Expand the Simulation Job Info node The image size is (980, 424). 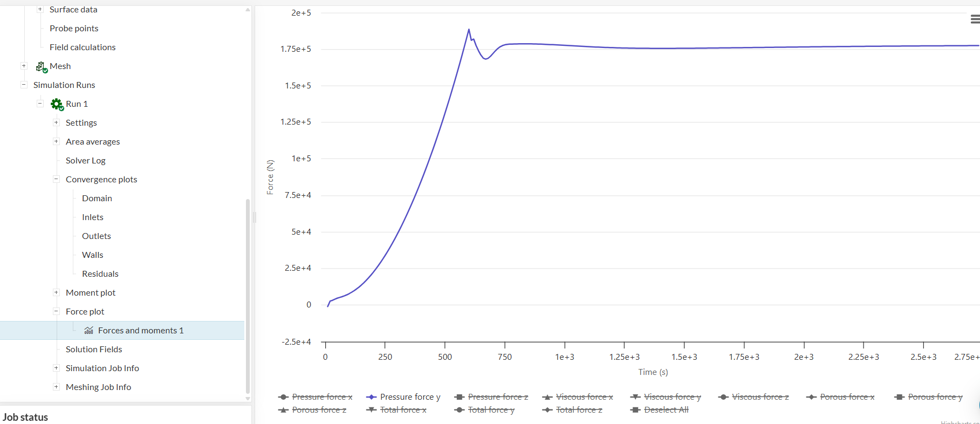56,368
